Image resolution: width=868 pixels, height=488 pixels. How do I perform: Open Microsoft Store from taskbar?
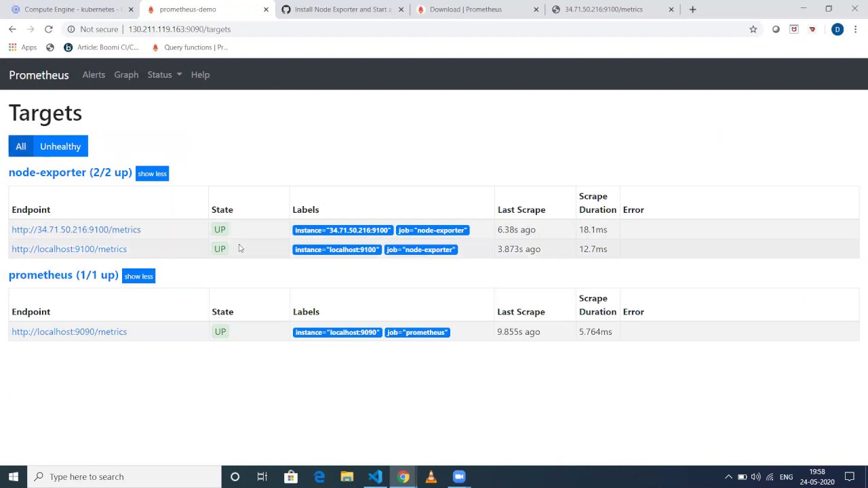[x=290, y=476]
